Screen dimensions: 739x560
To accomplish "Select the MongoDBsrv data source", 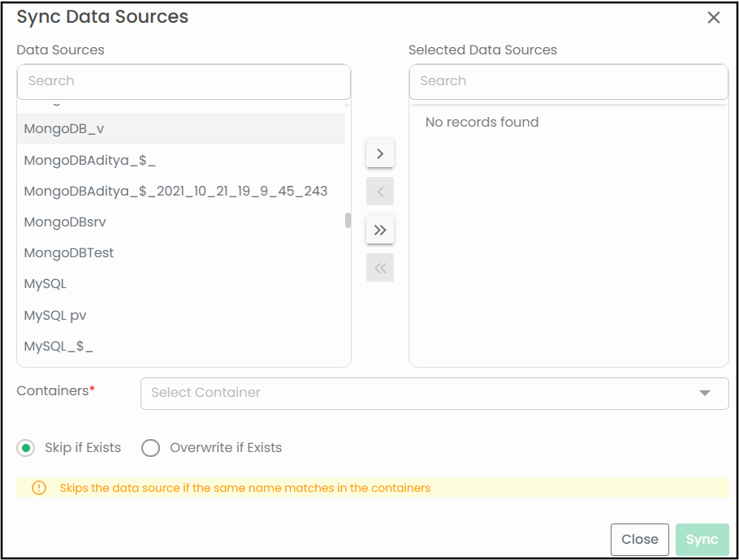I will (x=65, y=222).
